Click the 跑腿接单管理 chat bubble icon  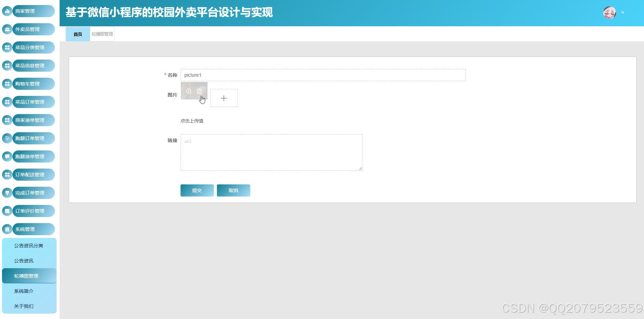tap(7, 156)
